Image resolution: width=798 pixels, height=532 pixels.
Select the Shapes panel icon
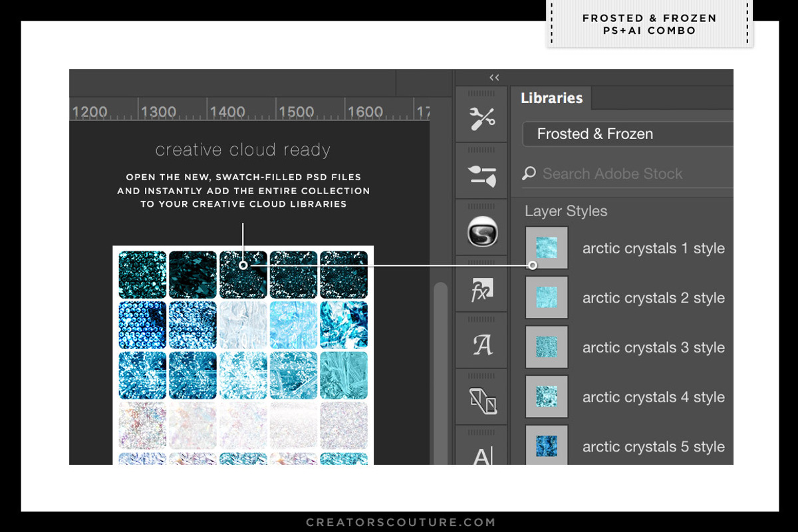[481, 402]
